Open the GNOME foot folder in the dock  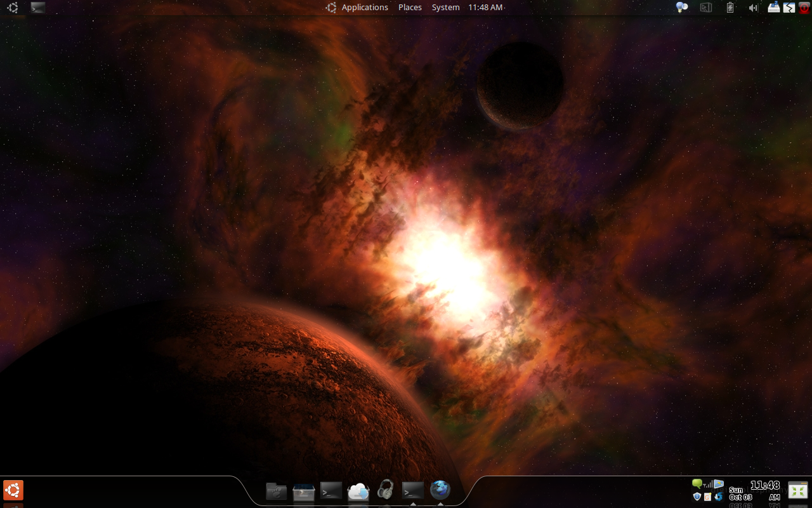pyautogui.click(x=276, y=491)
